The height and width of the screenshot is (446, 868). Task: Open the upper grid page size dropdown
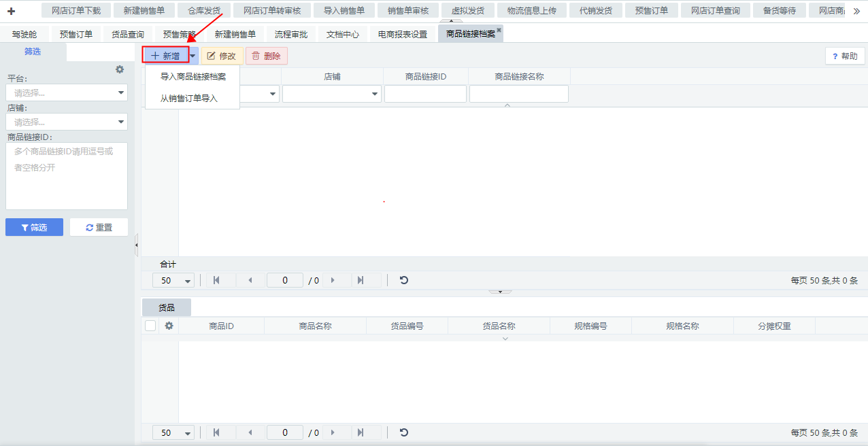(x=177, y=280)
